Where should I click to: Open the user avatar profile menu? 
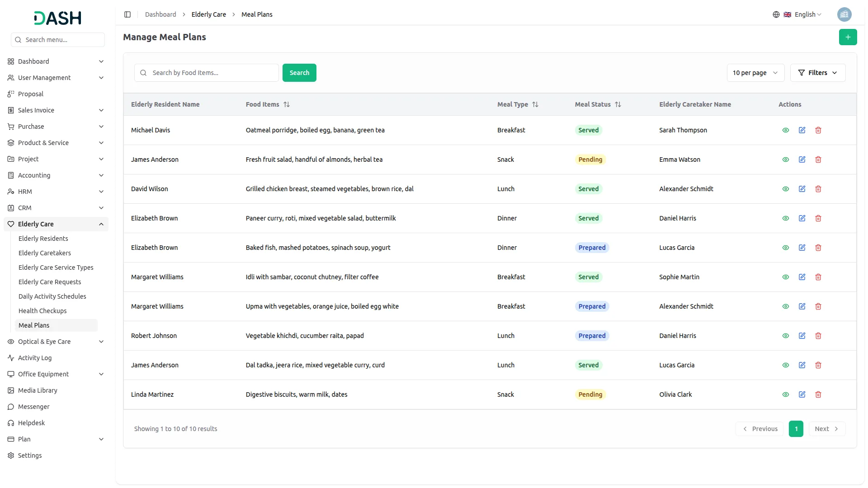[844, 14]
